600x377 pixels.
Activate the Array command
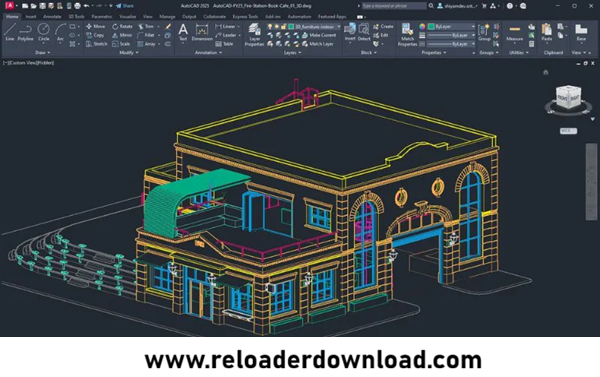pyautogui.click(x=147, y=44)
